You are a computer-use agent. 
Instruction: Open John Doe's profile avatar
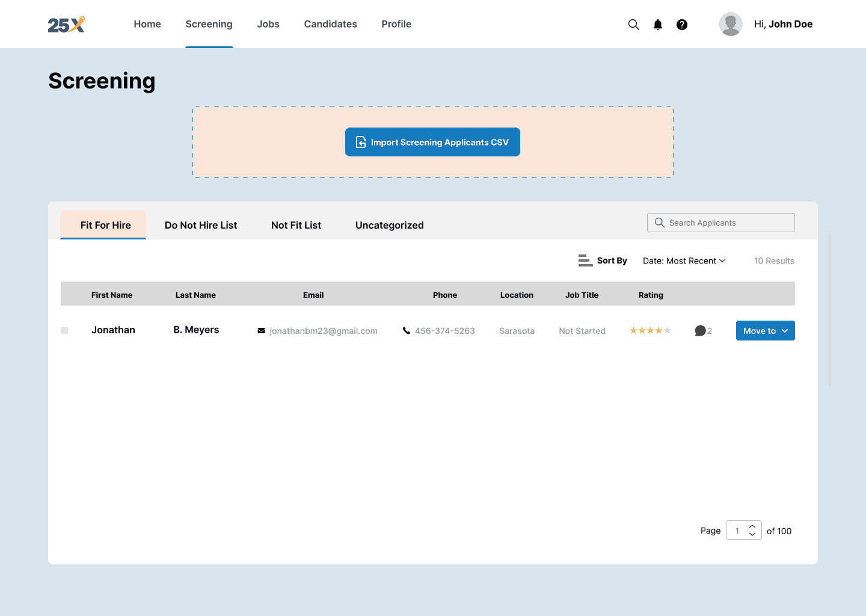pos(730,24)
